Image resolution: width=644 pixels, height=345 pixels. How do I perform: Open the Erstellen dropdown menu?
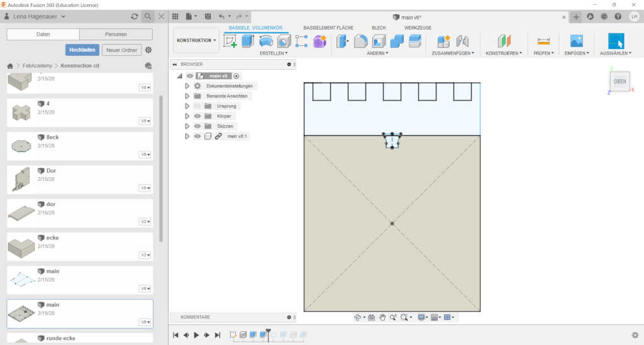274,53
